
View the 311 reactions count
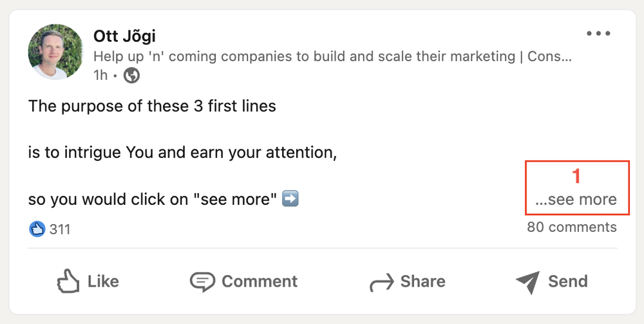pyautogui.click(x=60, y=229)
